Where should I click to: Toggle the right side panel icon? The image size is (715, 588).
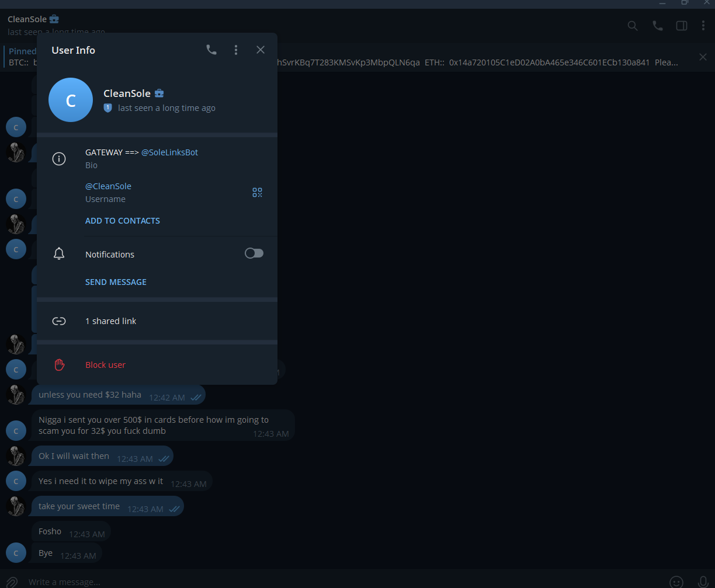[x=682, y=26]
